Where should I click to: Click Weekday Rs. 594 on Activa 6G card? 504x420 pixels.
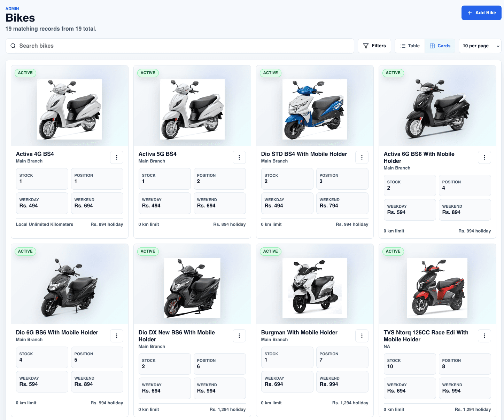point(410,210)
